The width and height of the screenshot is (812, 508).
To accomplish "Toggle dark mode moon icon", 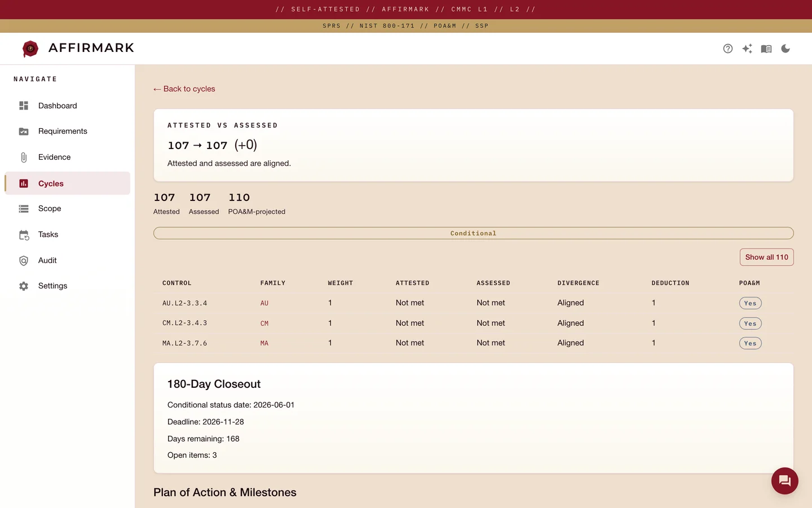I will click(785, 49).
